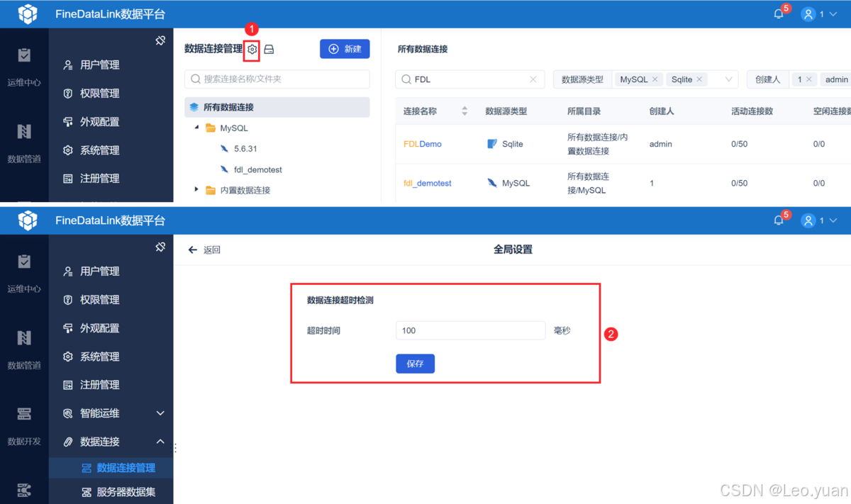Remove the Sqlite filter tag
Viewport: 851px width, 504px height.
tap(699, 79)
